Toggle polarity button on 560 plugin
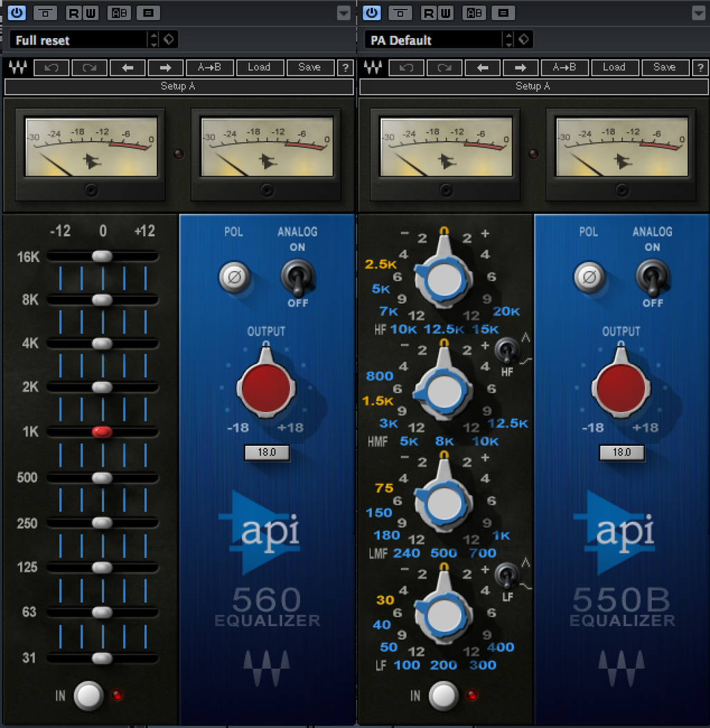This screenshot has height=728, width=710. point(234,277)
